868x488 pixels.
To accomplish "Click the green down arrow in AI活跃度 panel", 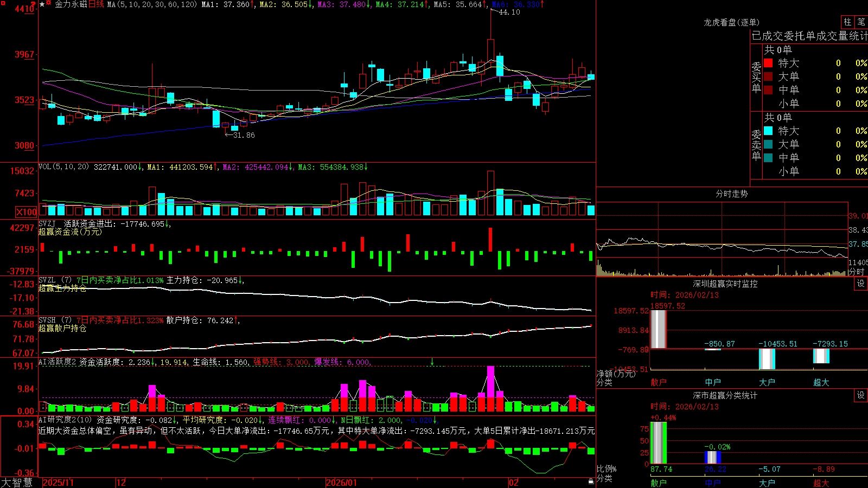I will coord(432,362).
